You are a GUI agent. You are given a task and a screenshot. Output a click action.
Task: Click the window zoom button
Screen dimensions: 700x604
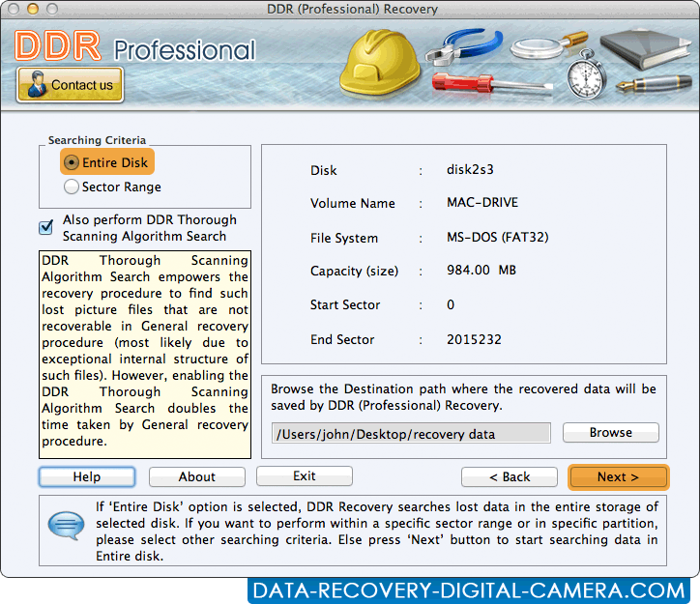52,9
